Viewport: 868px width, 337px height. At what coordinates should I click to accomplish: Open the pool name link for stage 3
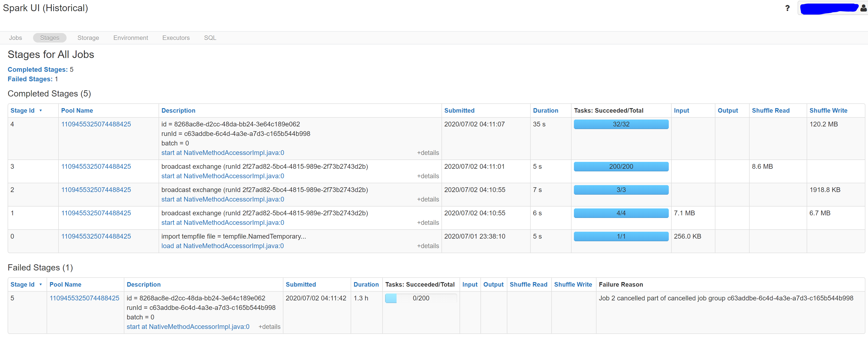tap(96, 166)
